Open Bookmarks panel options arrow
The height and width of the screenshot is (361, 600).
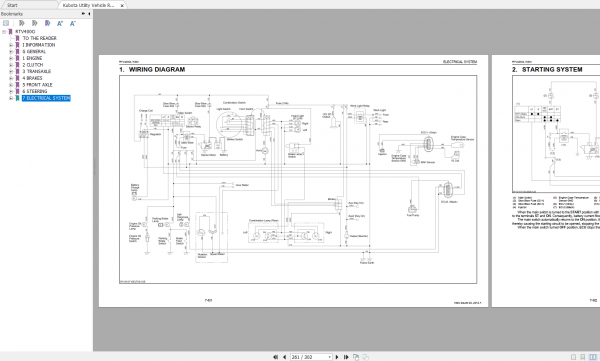(83, 14)
